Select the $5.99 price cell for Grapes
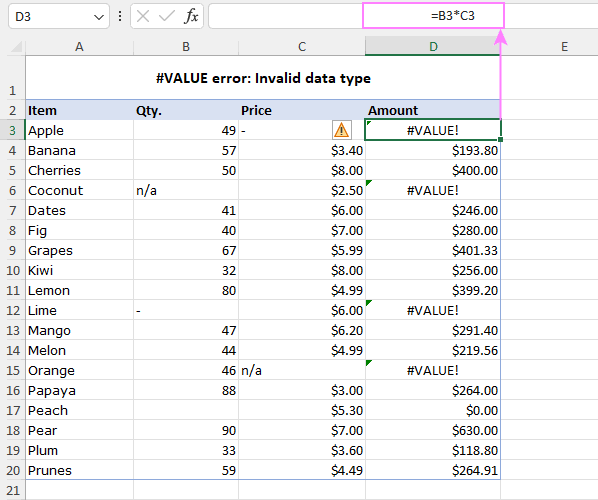 (302, 250)
